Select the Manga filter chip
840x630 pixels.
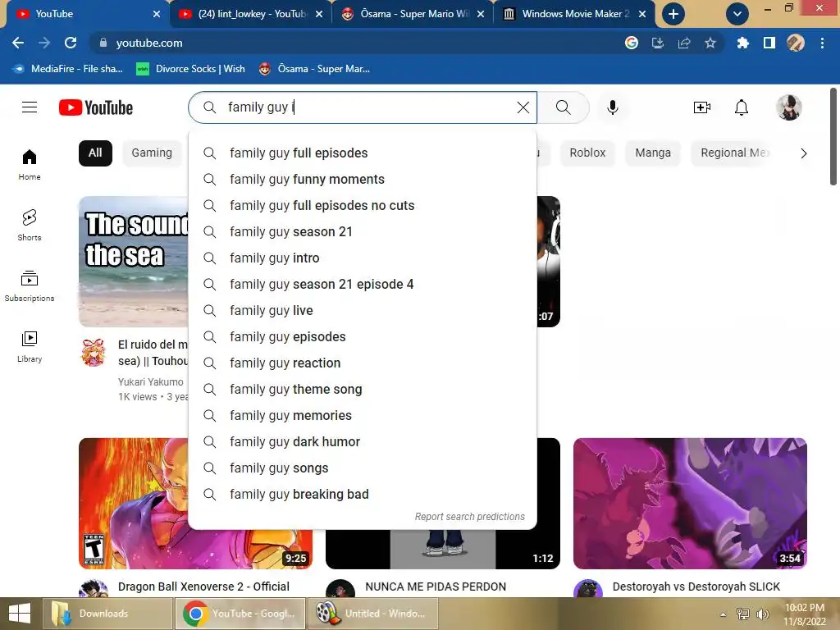tap(652, 153)
